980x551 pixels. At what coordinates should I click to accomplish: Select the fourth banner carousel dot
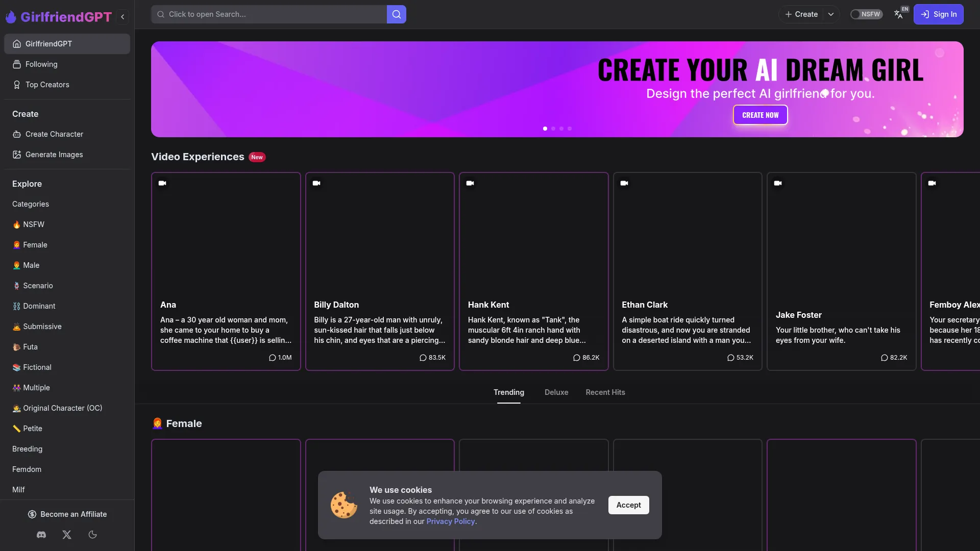click(x=570, y=129)
